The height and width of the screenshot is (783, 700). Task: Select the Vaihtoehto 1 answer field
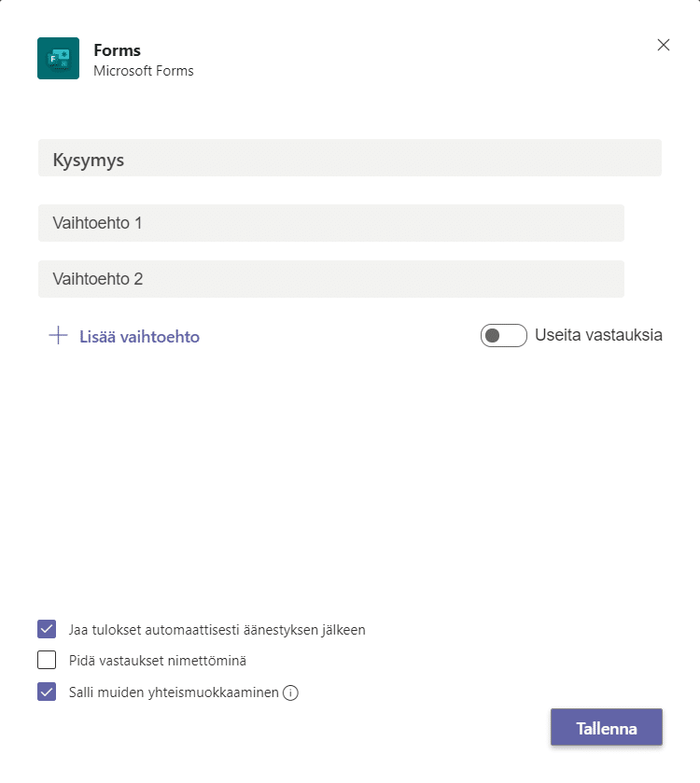pyautogui.click(x=330, y=223)
